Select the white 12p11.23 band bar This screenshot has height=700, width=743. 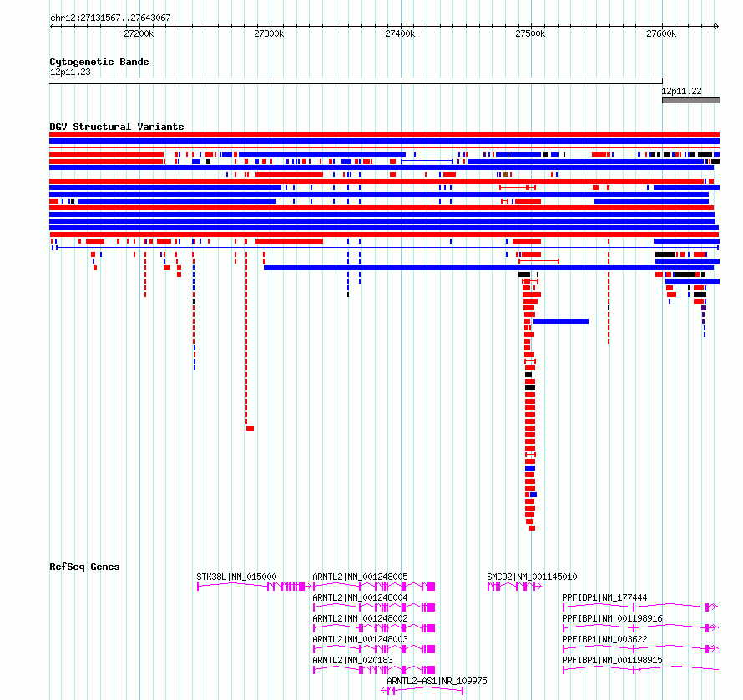coord(356,81)
